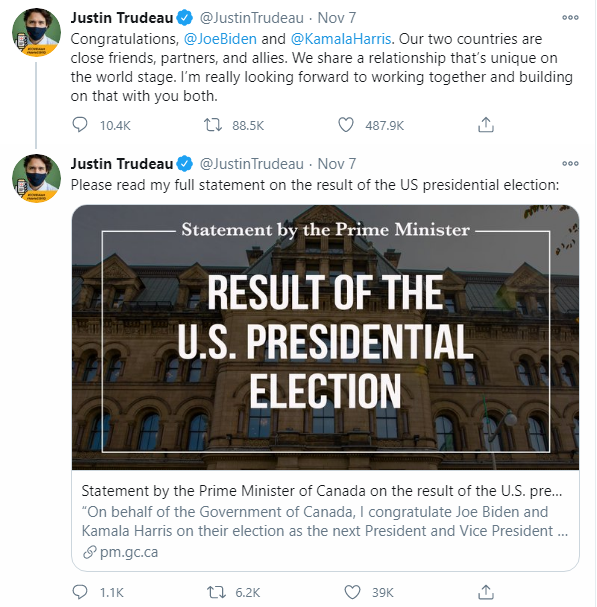
Task: Open the @KamalaHarris mention link
Action: pos(341,39)
